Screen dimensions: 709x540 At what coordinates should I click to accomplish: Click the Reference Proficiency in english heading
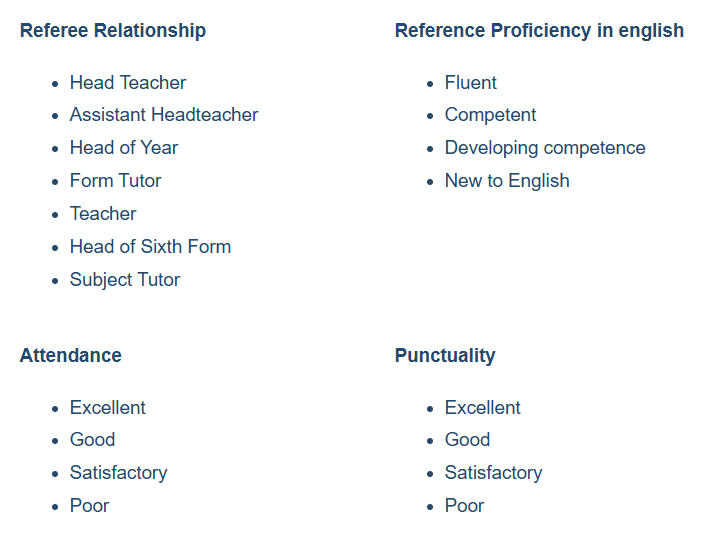[539, 31]
